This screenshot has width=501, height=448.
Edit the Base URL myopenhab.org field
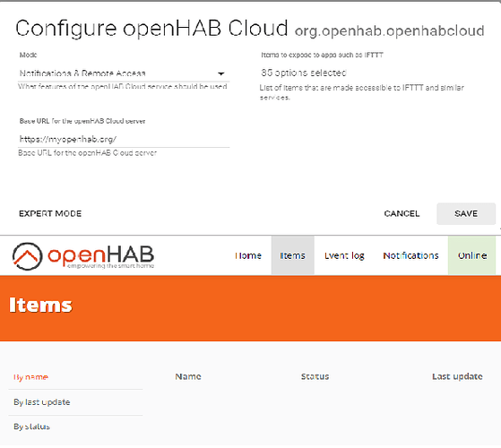(124, 139)
